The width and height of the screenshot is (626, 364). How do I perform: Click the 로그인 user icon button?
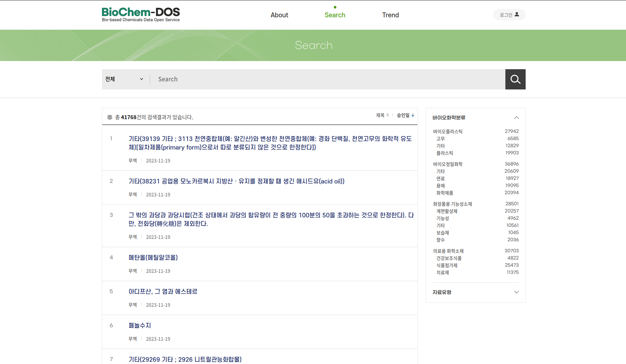pos(509,15)
